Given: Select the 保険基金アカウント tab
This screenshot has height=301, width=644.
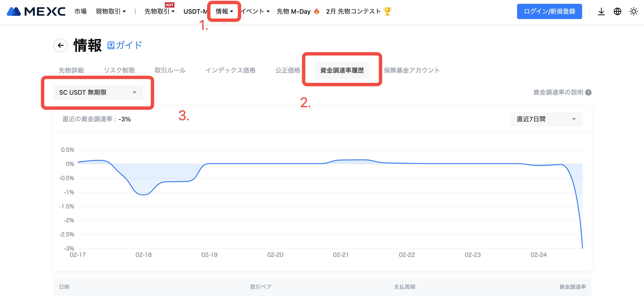Looking at the screenshot, I should 411,70.
